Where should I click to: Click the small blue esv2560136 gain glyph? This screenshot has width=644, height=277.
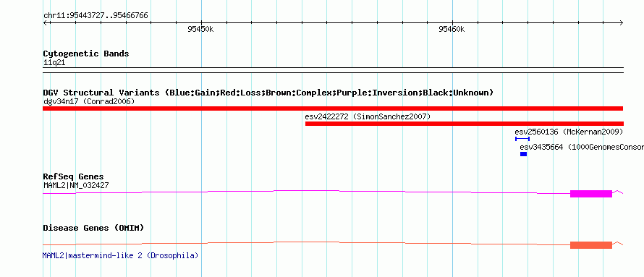tap(522, 139)
